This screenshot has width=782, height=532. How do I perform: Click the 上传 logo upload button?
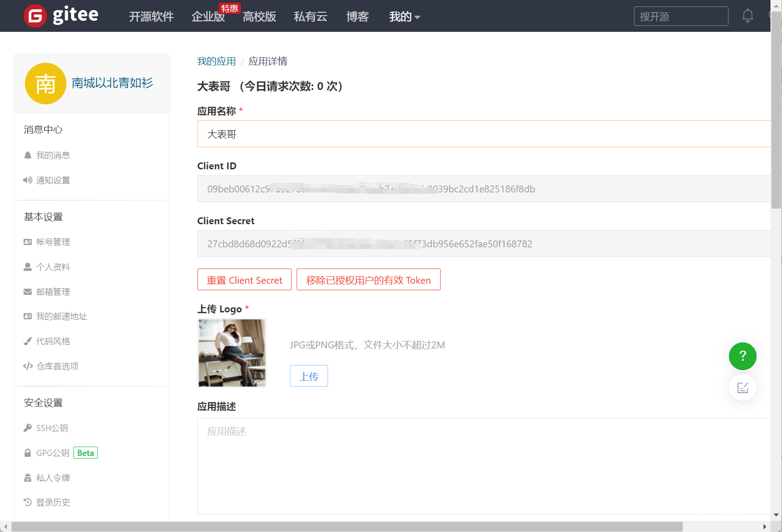pyautogui.click(x=309, y=376)
